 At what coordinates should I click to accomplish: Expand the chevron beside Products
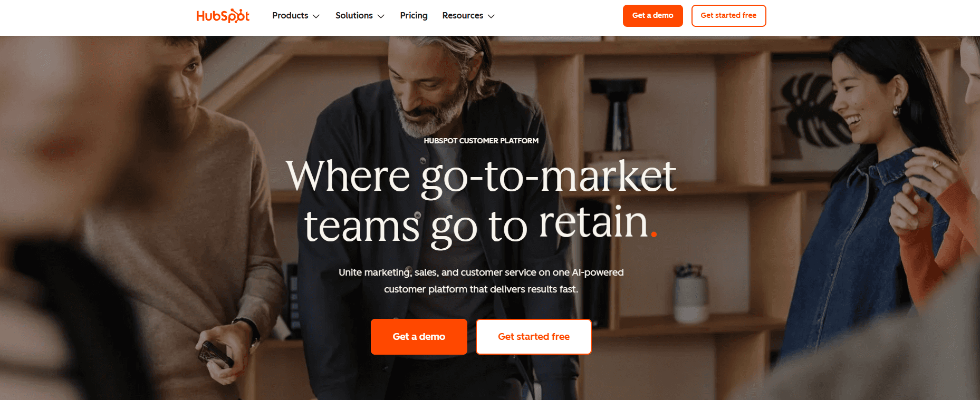(x=316, y=16)
